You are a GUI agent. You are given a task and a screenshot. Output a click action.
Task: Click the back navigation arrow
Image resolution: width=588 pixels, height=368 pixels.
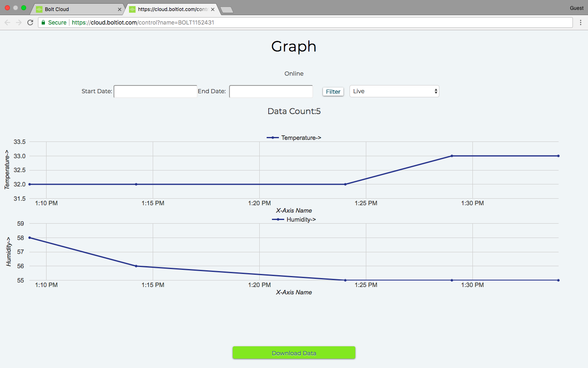[x=7, y=22]
